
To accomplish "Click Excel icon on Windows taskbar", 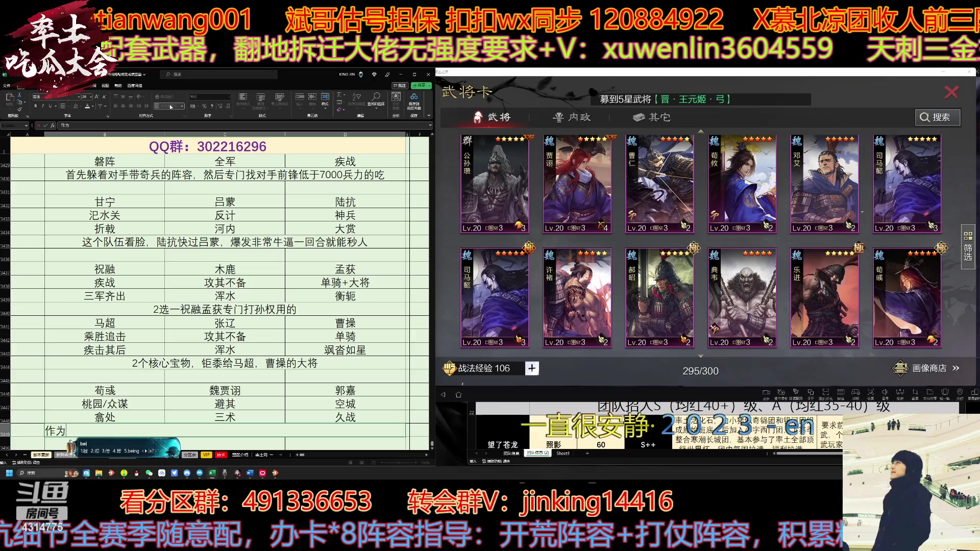I will coord(212,473).
